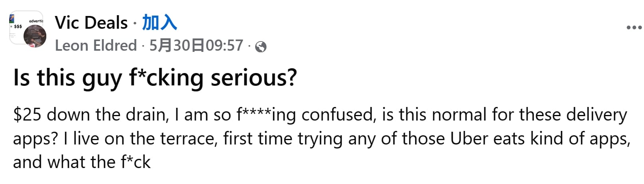644x184 pixels.
Task: Click the "$$$" text in the group thumbnail
Action: (18, 27)
